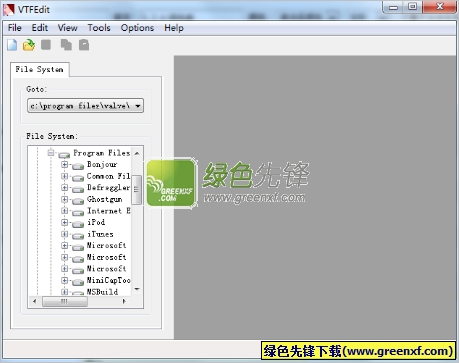Image resolution: width=459 pixels, height=363 pixels.
Task: Select the Ghostgun folder
Action: tap(104, 199)
